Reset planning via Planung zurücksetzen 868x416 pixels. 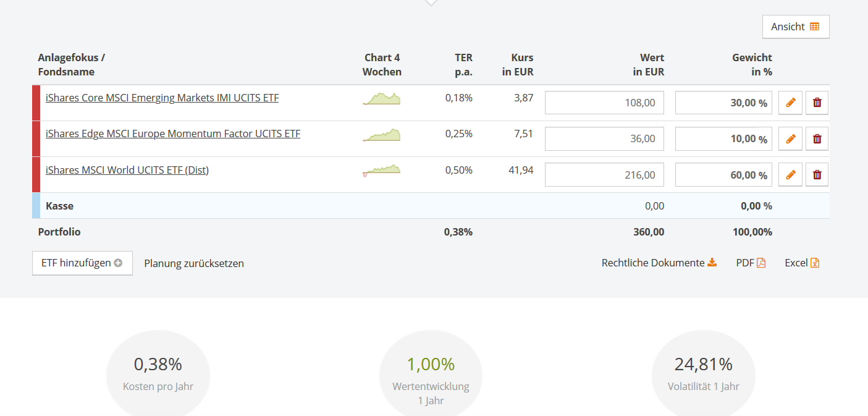(x=194, y=263)
